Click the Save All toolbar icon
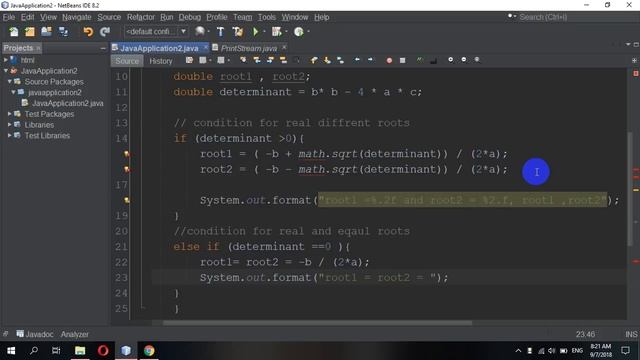Image resolution: width=640 pixels, height=360 pixels. click(x=63, y=32)
